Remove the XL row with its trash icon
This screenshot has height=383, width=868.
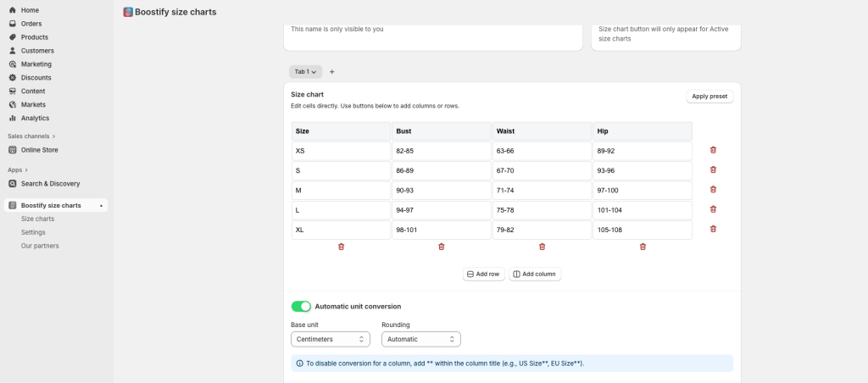(x=713, y=229)
